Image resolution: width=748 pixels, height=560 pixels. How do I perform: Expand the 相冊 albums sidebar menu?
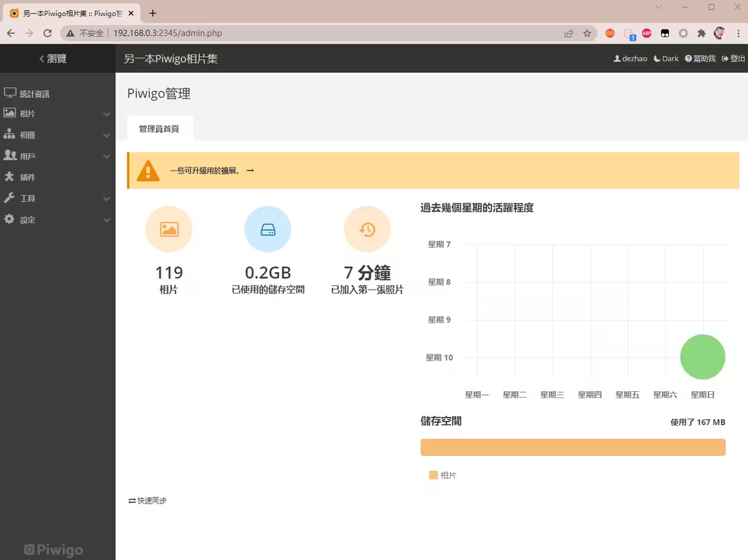coord(56,135)
